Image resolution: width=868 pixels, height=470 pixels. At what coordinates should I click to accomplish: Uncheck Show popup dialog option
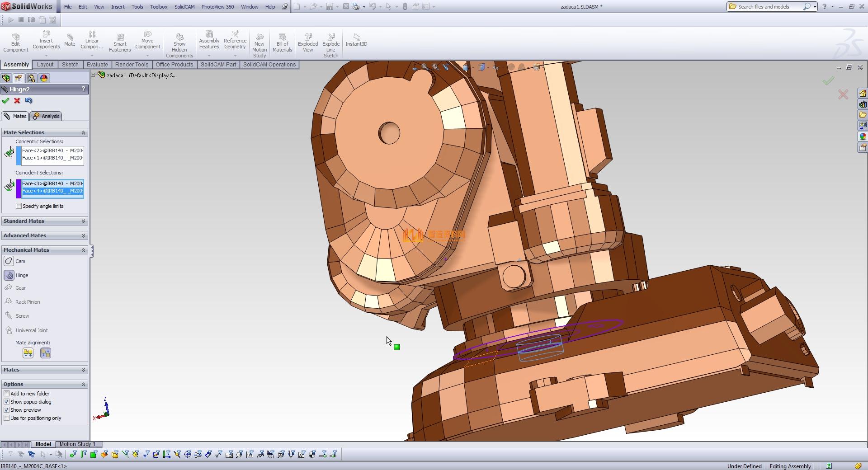[x=7, y=402]
